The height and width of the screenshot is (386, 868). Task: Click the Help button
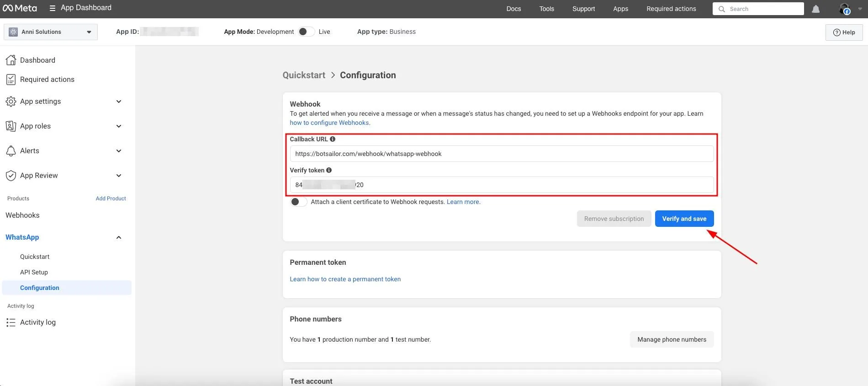(844, 32)
